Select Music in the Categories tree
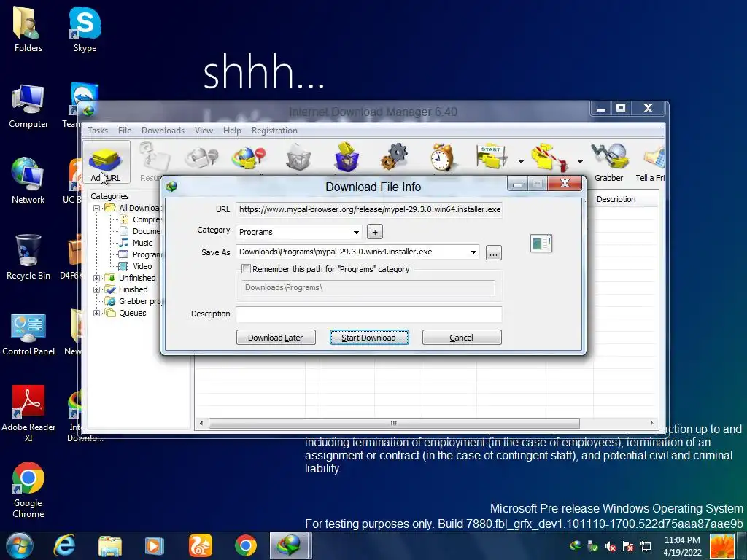The height and width of the screenshot is (560, 747). [142, 243]
